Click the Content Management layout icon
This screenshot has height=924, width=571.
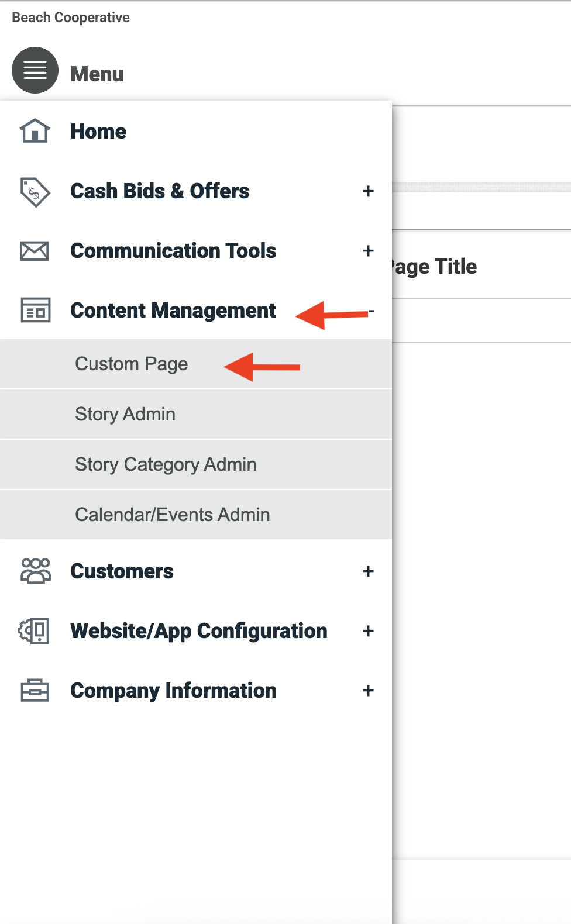click(x=36, y=310)
